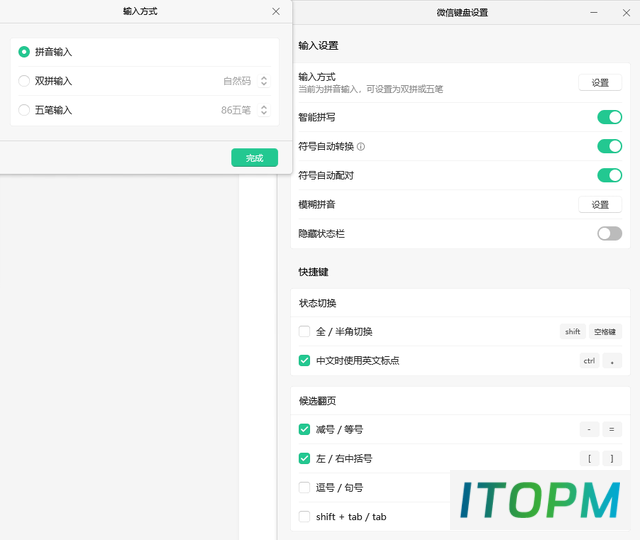The image size is (640, 540).
Task: Uncheck the 减号 / 等号 checkbox
Action: click(304, 429)
